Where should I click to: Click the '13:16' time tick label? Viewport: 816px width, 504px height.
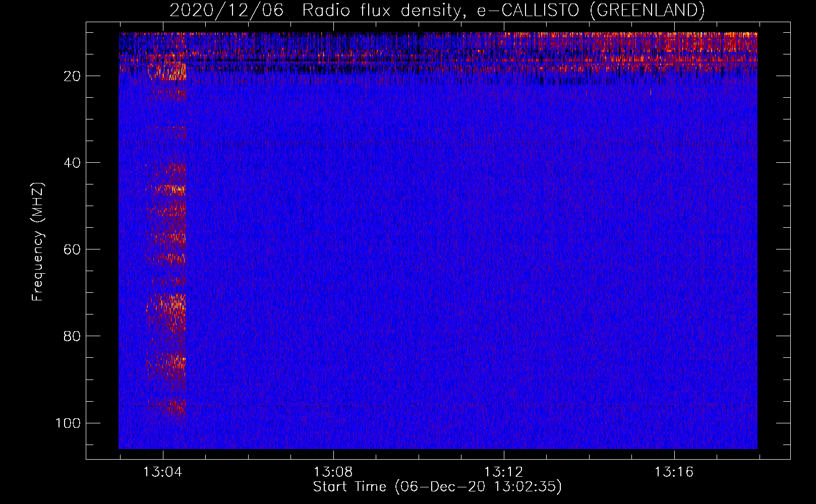(x=674, y=472)
